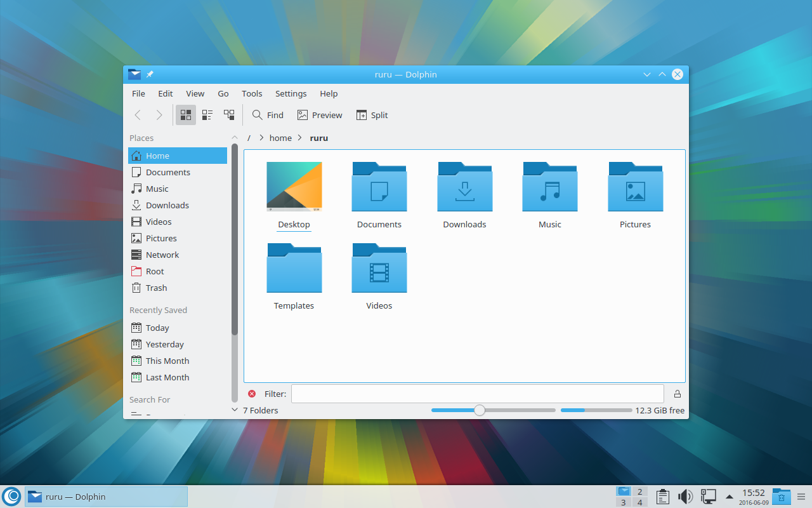This screenshot has height=508, width=812.
Task: Open the Settings menu
Action: (x=291, y=93)
